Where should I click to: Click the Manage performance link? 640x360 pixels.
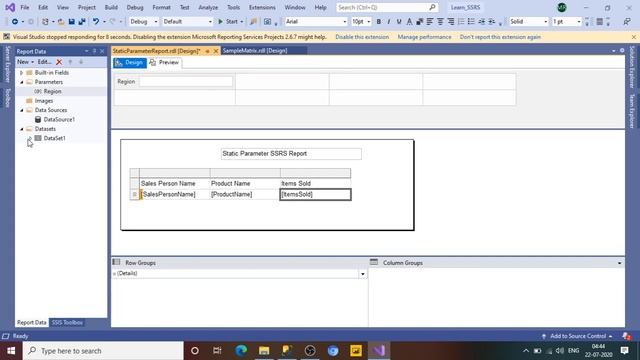tap(424, 37)
